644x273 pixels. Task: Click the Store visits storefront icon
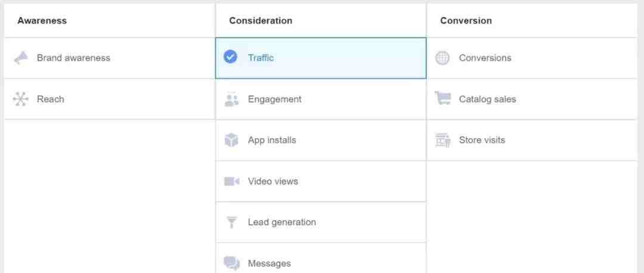pos(442,140)
